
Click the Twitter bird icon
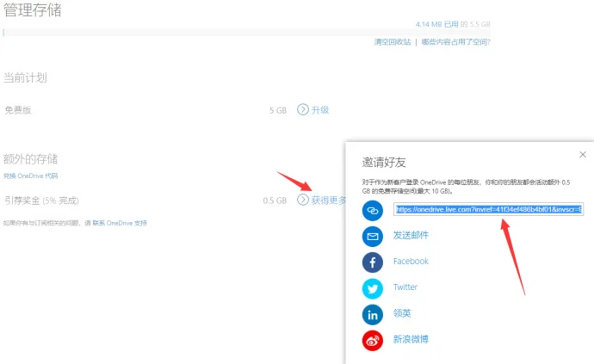coord(373,288)
